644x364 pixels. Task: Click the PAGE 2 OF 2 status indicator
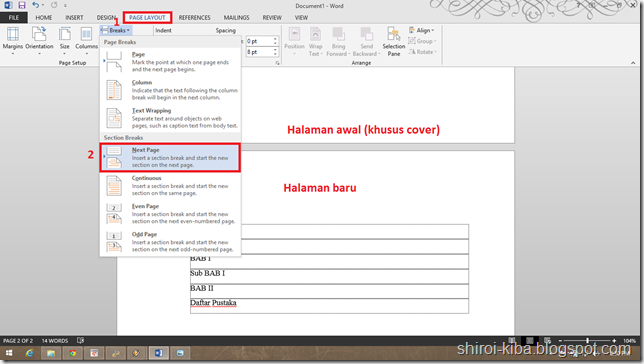[x=18, y=341]
